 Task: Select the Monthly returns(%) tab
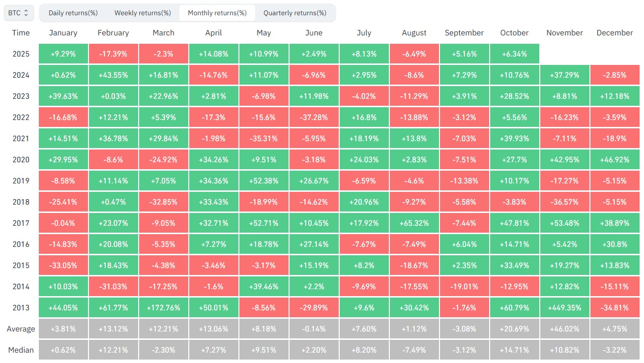pyautogui.click(x=217, y=13)
